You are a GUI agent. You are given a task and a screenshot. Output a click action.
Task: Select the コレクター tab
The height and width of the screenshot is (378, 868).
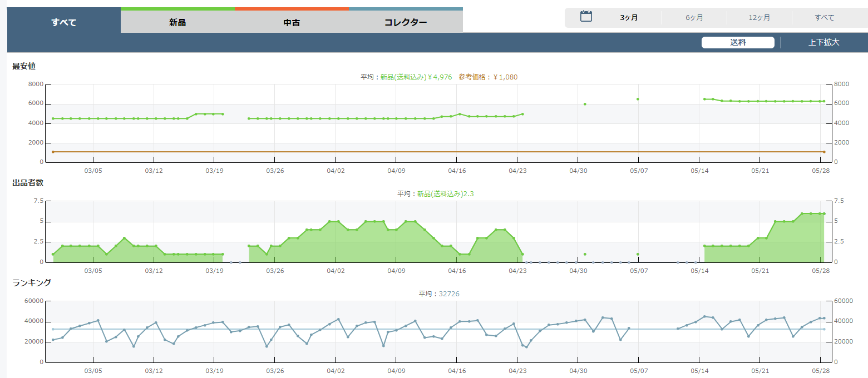tap(406, 22)
